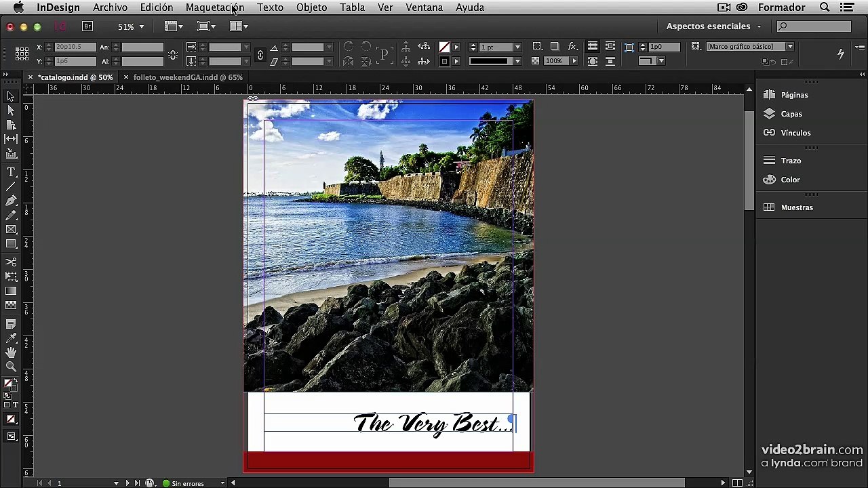
Task: Click the reference point locator grid
Action: (22, 54)
